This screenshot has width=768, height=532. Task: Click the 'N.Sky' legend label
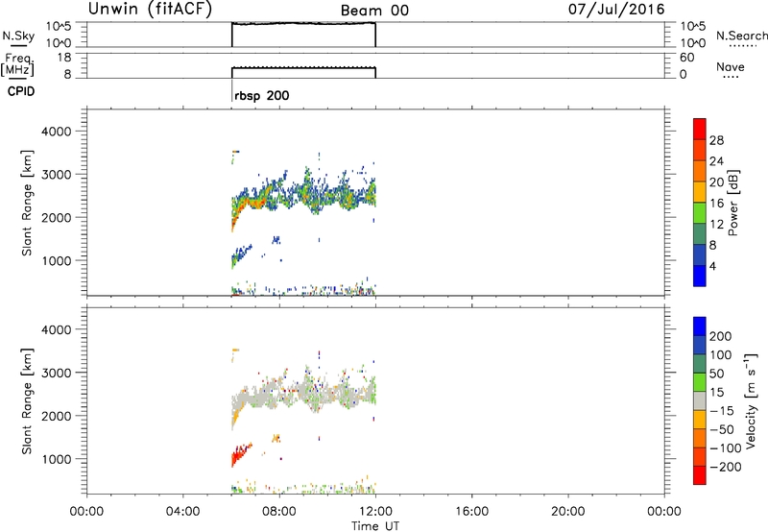point(18,36)
